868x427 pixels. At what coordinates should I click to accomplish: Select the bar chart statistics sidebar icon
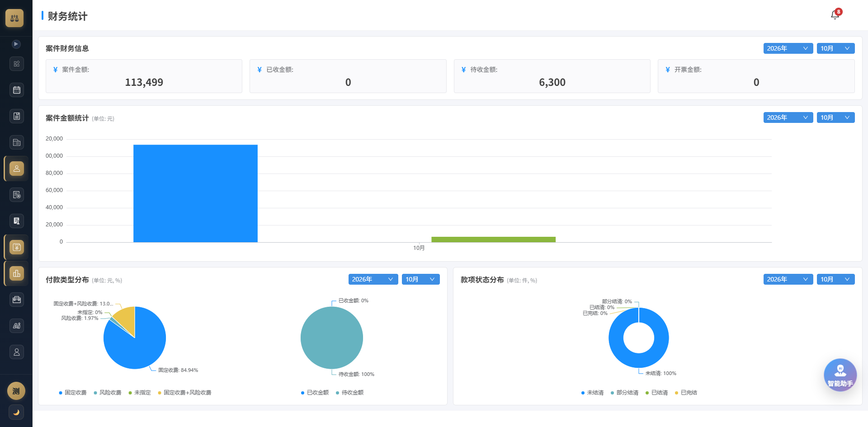coord(17,273)
